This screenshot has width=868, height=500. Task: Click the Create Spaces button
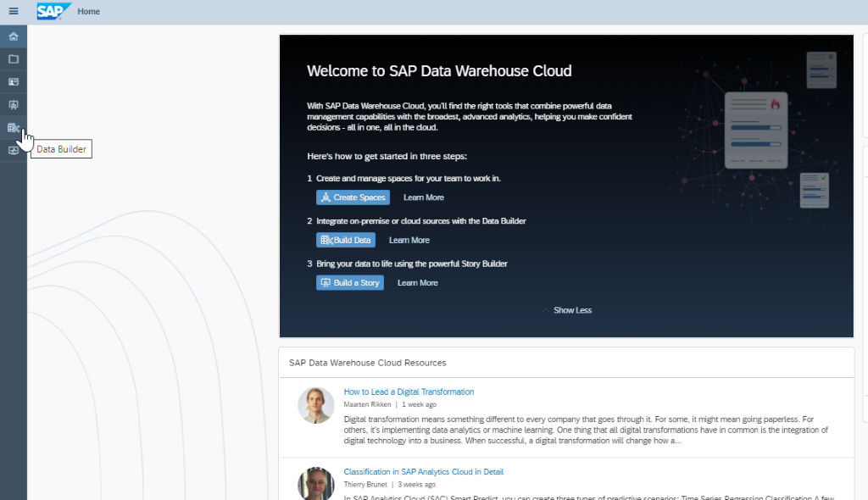353,197
